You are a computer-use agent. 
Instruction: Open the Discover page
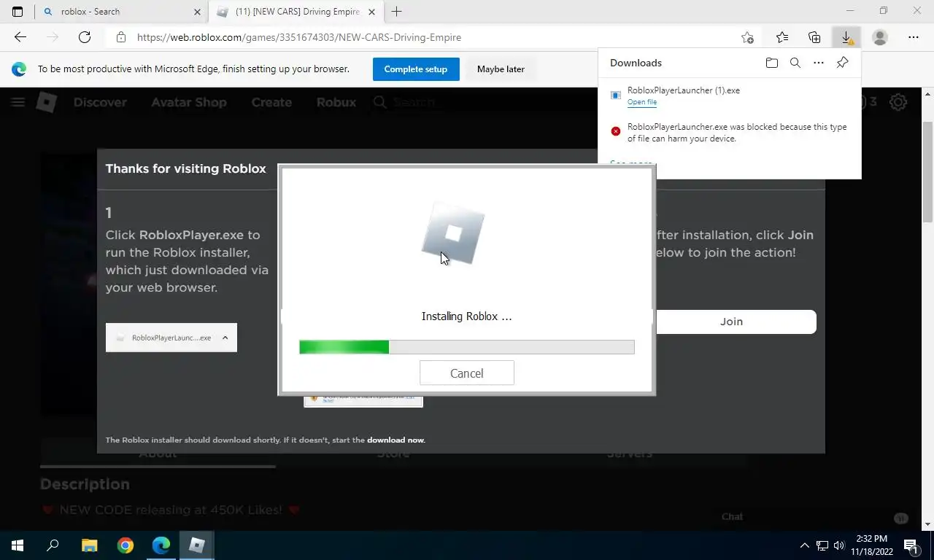point(100,102)
